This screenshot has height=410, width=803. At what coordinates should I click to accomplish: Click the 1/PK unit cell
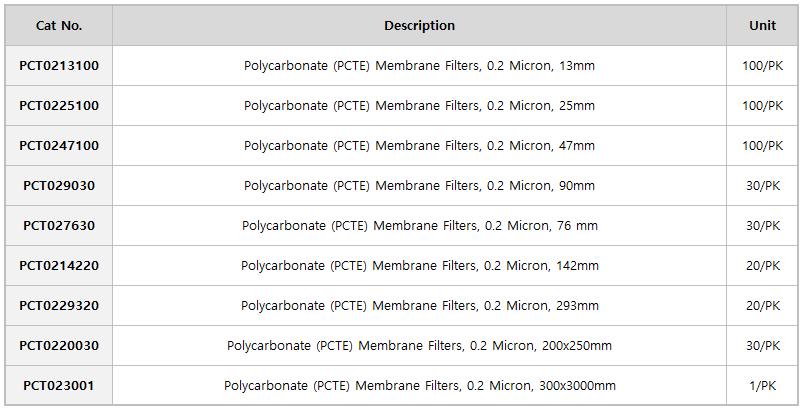click(763, 385)
